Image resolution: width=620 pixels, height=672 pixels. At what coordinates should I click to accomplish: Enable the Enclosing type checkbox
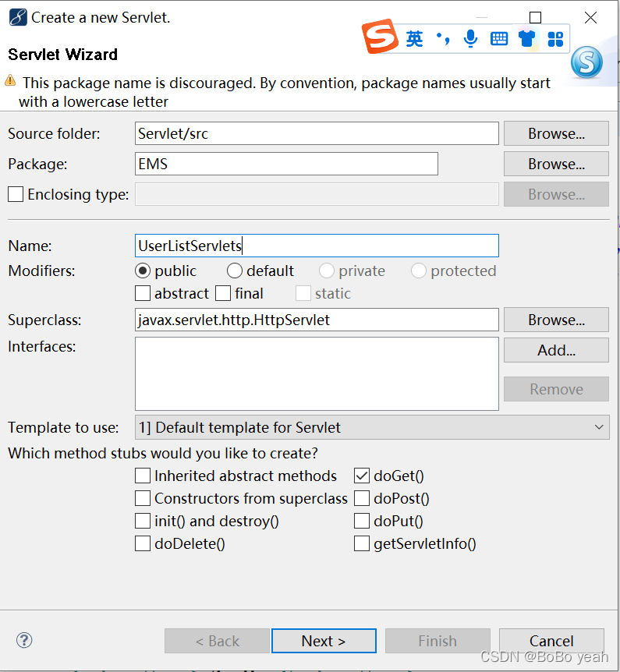point(16,194)
